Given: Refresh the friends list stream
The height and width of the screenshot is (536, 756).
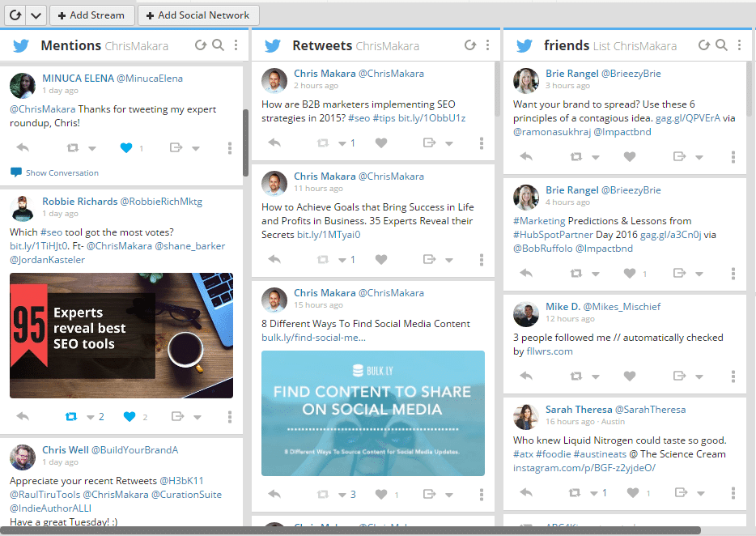Looking at the screenshot, I should click(x=704, y=45).
